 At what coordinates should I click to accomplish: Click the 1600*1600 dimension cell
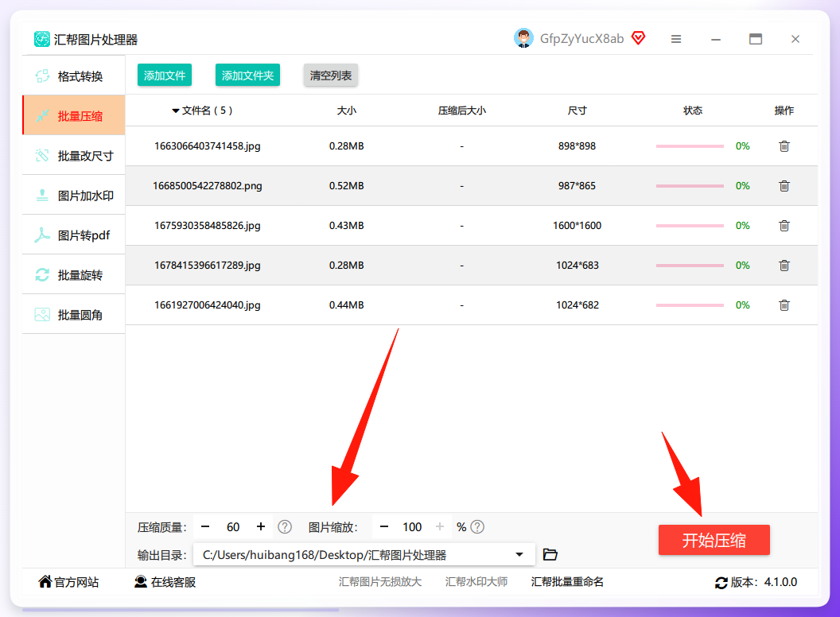click(x=577, y=226)
